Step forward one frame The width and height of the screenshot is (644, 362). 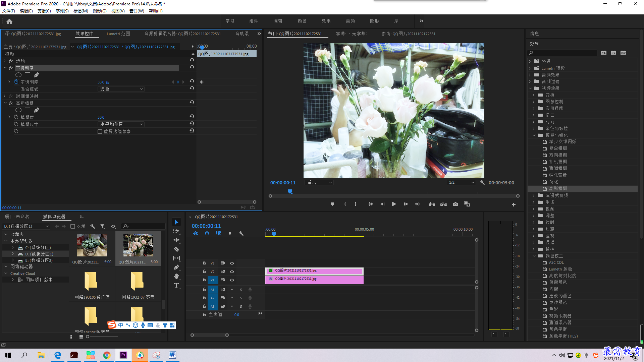tap(406, 204)
